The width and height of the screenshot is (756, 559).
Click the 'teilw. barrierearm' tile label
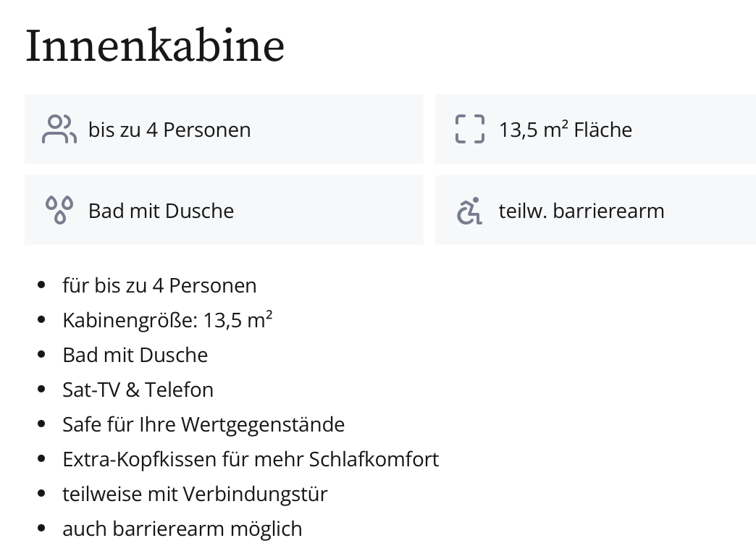pyautogui.click(x=581, y=211)
